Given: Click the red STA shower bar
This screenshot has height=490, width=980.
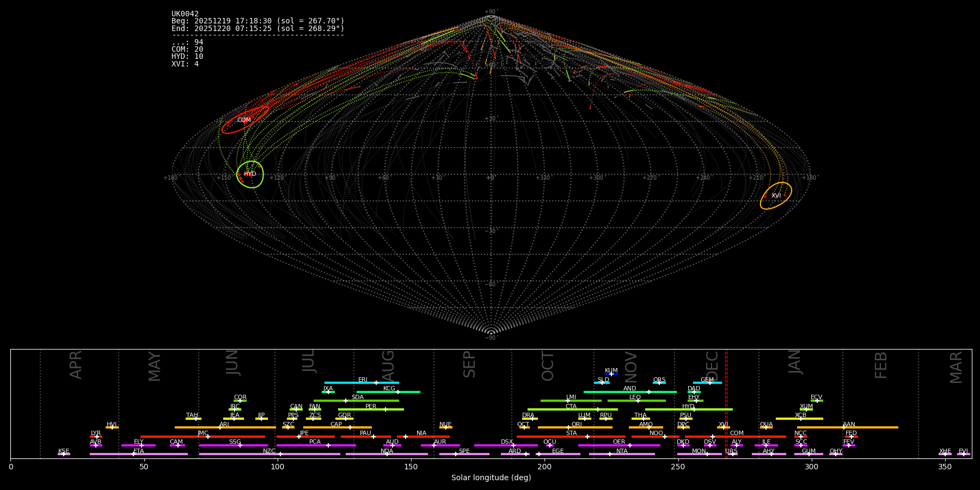Looking at the screenshot, I should pos(571,437).
